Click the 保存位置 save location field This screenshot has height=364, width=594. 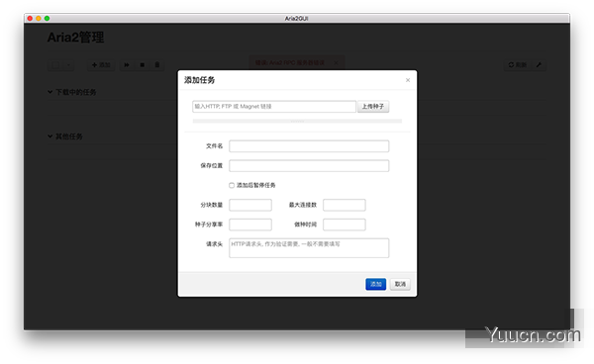[309, 166]
